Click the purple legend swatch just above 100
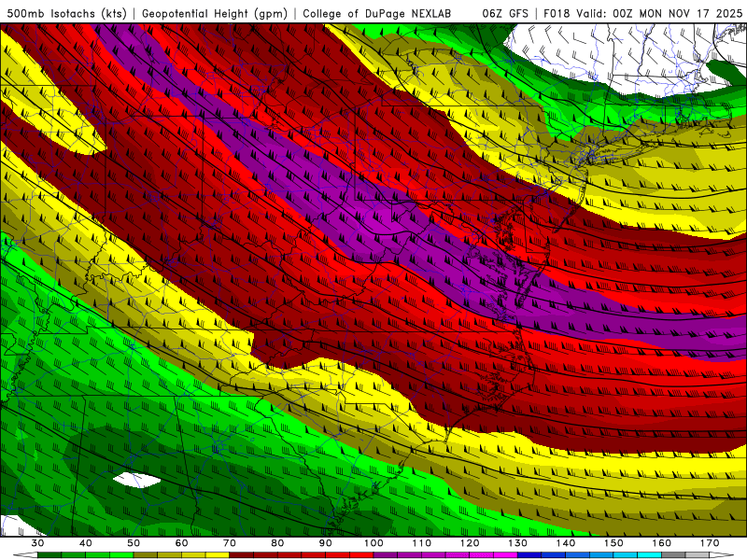Image resolution: width=747 pixels, height=560 pixels. pos(386,555)
